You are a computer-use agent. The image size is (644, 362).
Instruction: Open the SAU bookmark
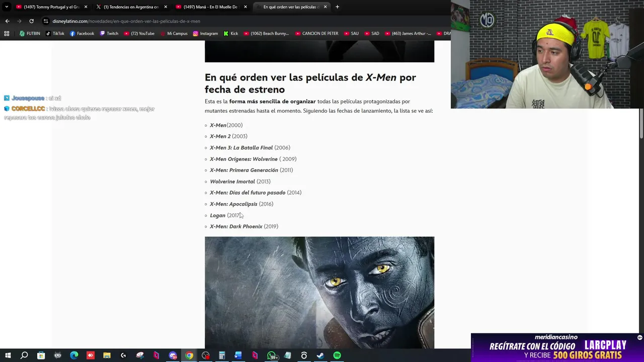click(351, 34)
